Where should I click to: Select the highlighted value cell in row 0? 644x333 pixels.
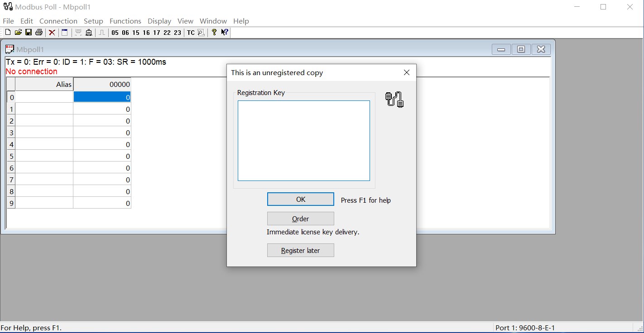pos(102,97)
